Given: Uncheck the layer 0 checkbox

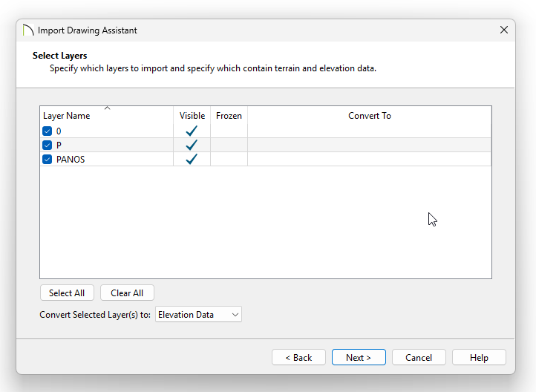Looking at the screenshot, I should 48,131.
